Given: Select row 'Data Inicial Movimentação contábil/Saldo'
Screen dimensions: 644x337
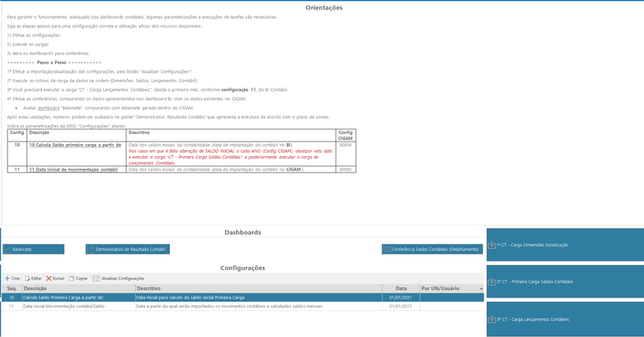Looking at the screenshot, I should [x=243, y=306].
